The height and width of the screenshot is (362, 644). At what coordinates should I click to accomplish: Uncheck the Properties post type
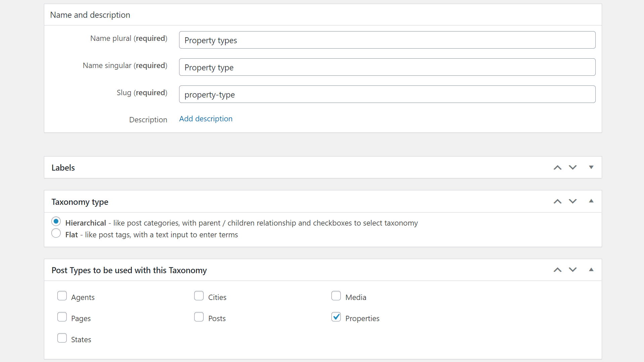pos(336,317)
